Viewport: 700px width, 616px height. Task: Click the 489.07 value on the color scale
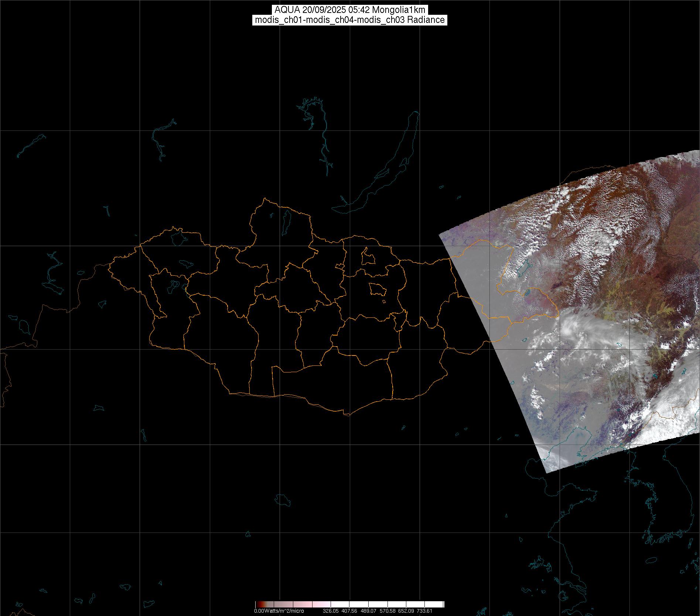pyautogui.click(x=368, y=611)
